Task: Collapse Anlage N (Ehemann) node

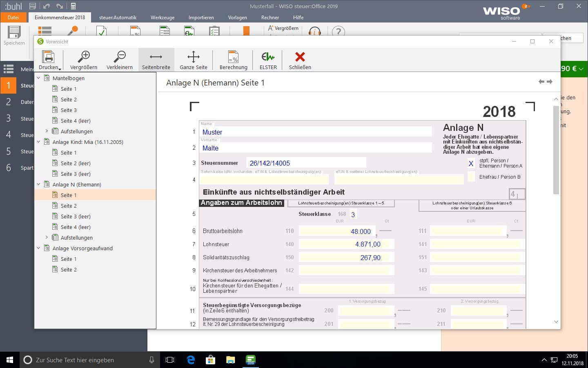Action: [x=39, y=184]
